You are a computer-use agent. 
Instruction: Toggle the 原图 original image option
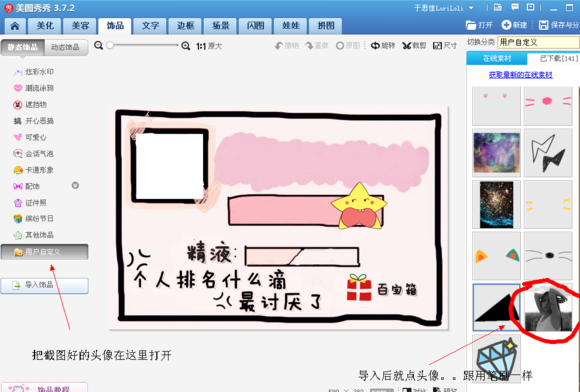pyautogui.click(x=348, y=45)
